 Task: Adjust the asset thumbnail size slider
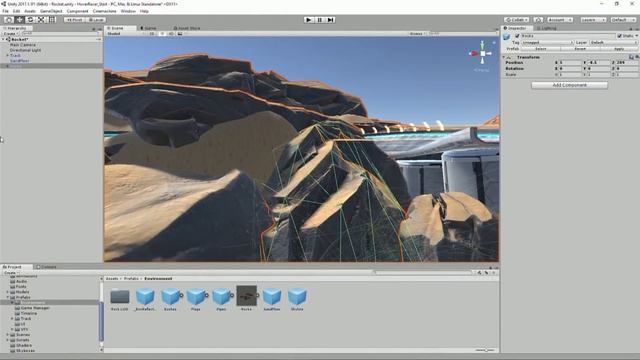point(486,350)
